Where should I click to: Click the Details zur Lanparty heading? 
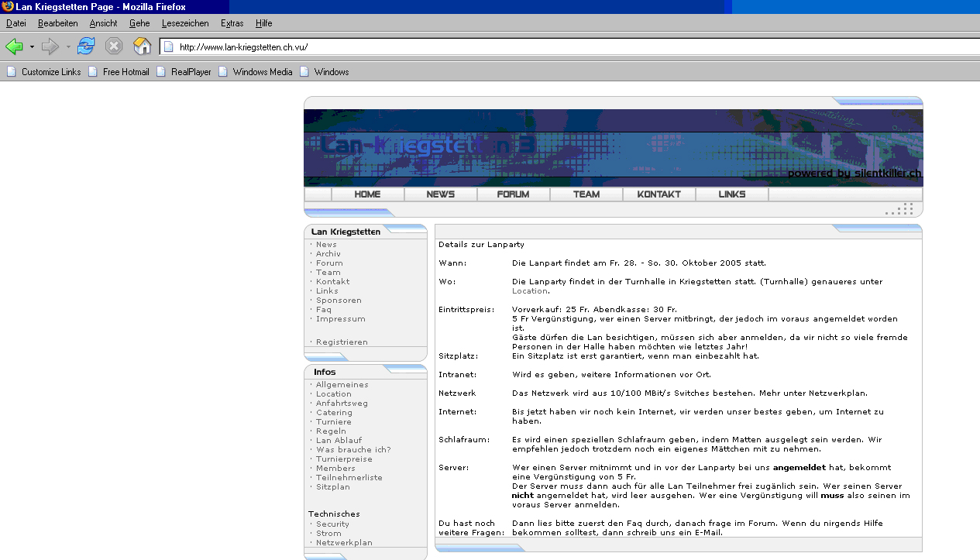pos(481,245)
